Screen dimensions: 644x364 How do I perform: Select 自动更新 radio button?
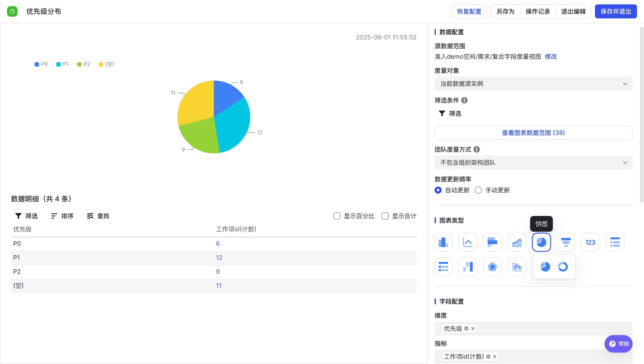(438, 190)
